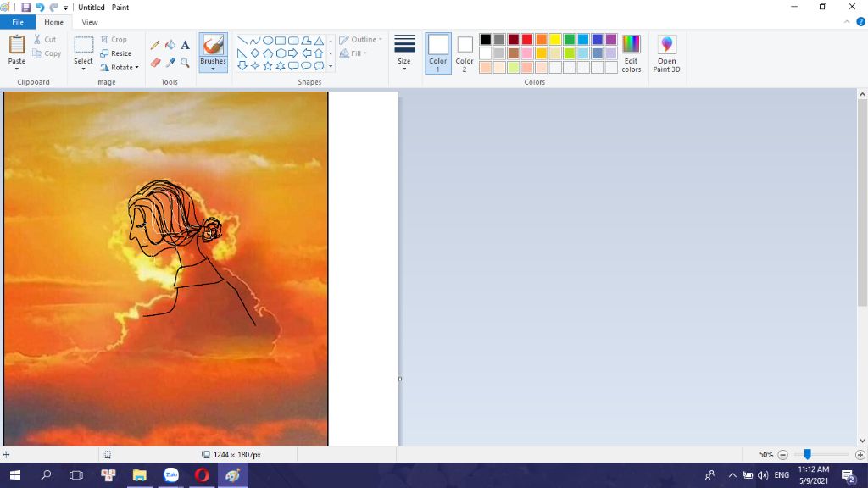Image resolution: width=868 pixels, height=488 pixels.
Task: Pick the Color picker eyedropper tool
Action: click(x=170, y=63)
